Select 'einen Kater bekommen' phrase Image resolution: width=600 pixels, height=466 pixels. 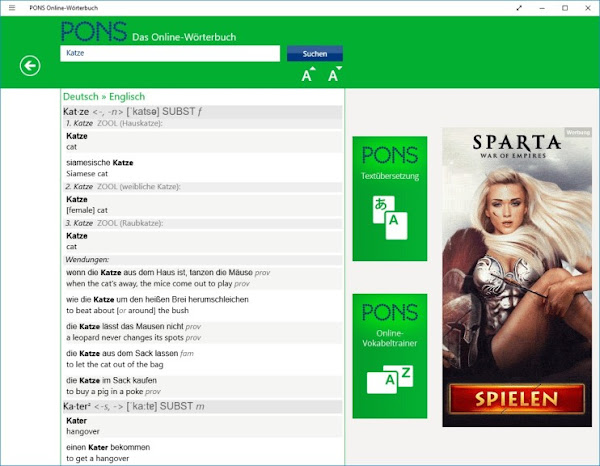(x=108, y=447)
